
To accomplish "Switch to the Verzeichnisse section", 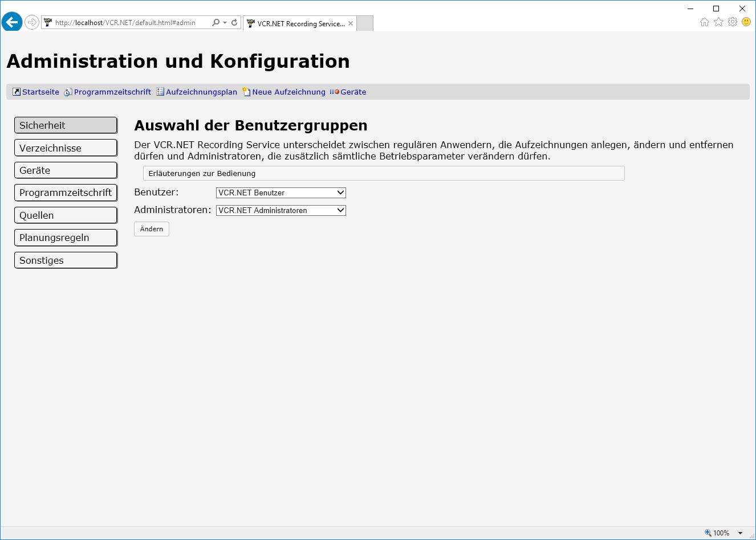I will pyautogui.click(x=66, y=148).
